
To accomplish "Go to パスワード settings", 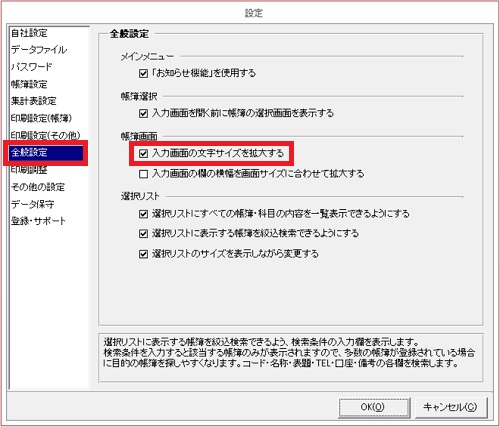I will tap(32, 67).
